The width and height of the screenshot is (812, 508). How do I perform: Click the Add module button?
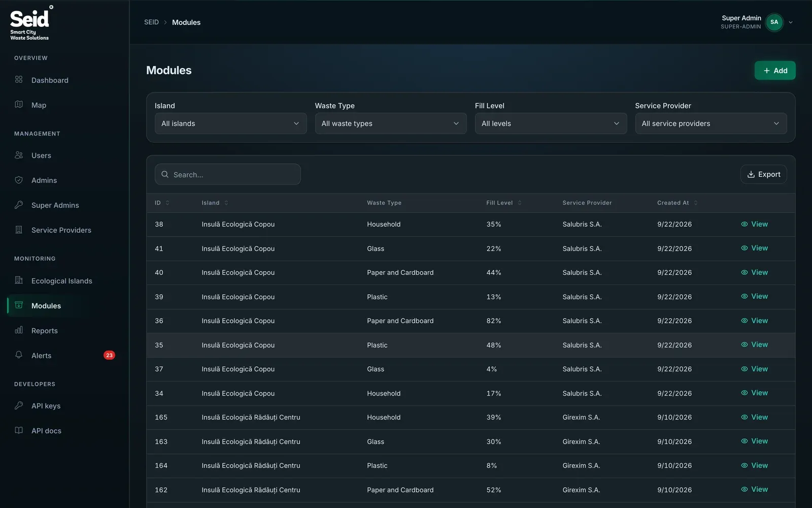point(775,71)
